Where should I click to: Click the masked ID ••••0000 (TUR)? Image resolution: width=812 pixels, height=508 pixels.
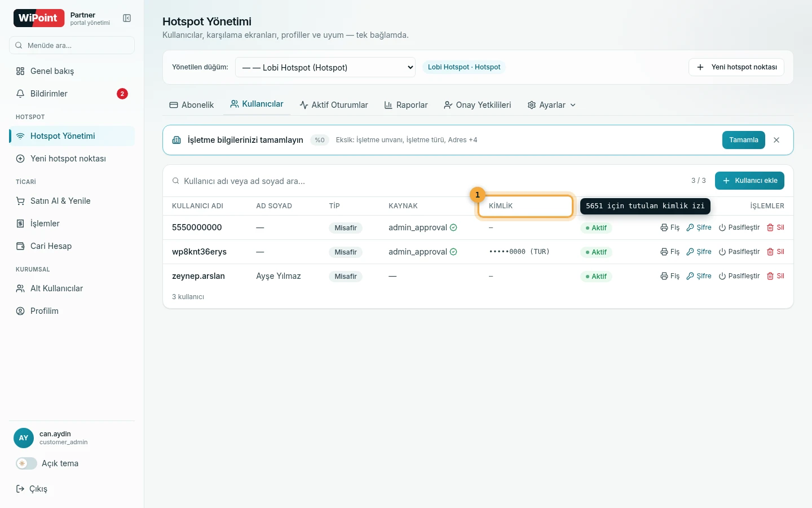[x=519, y=252]
